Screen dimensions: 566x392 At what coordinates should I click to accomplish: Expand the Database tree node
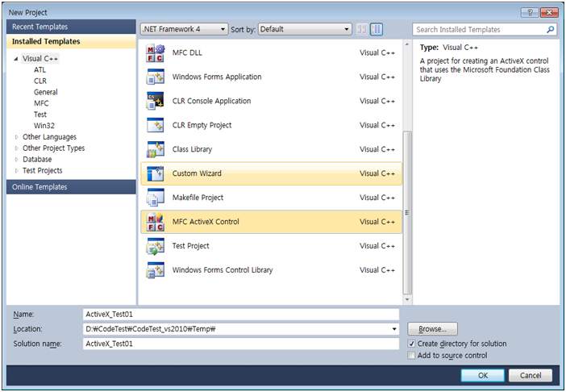coord(16,160)
